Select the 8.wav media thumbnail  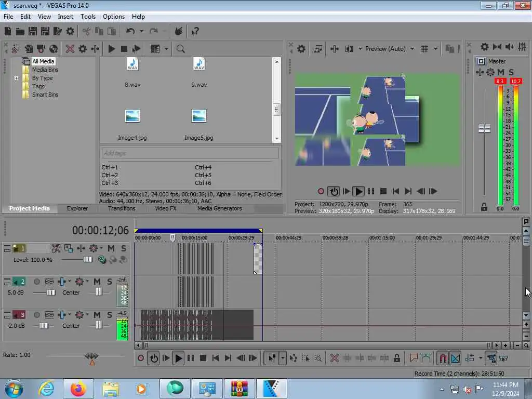(132, 64)
